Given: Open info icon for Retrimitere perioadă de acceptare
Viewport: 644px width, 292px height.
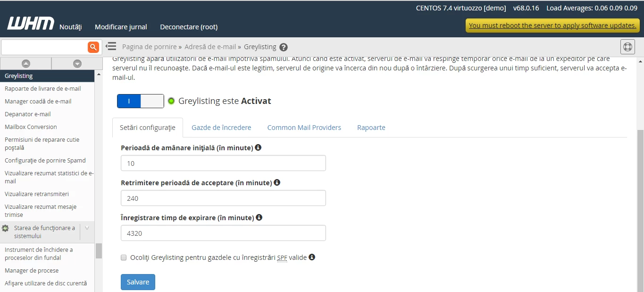Looking at the screenshot, I should 277,182.
